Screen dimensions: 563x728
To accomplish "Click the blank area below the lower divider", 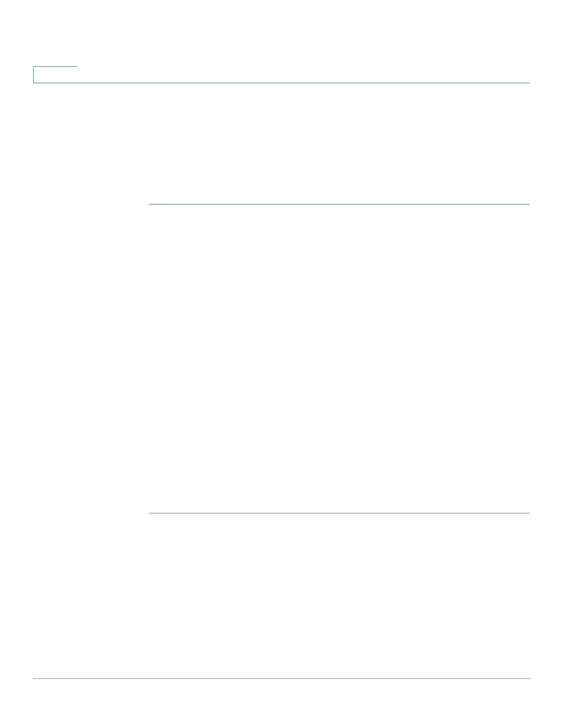I will point(339,596).
